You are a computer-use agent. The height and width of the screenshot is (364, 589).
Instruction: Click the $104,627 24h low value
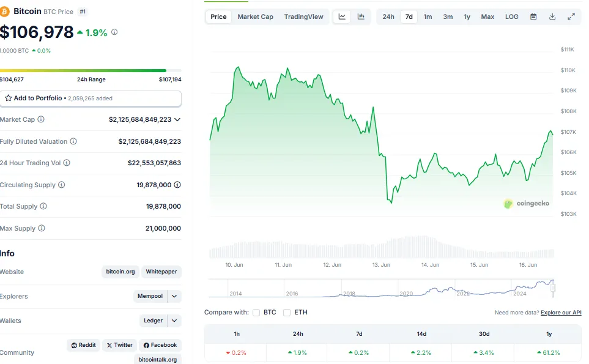pyautogui.click(x=12, y=80)
